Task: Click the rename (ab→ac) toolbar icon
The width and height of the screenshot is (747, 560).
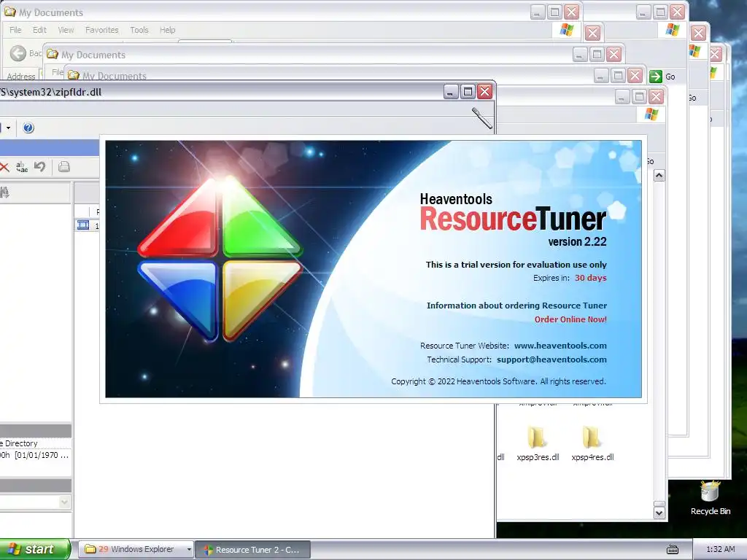Action: point(22,167)
